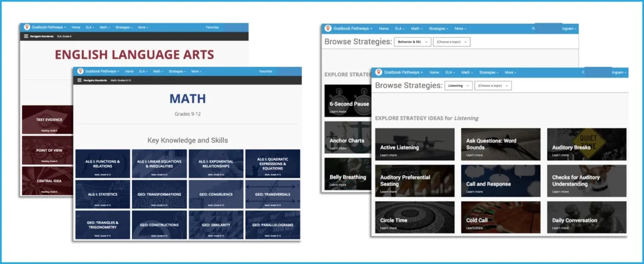Click the hamburger menu icon in ELA window
This screenshot has width=644, height=264.
26,37
